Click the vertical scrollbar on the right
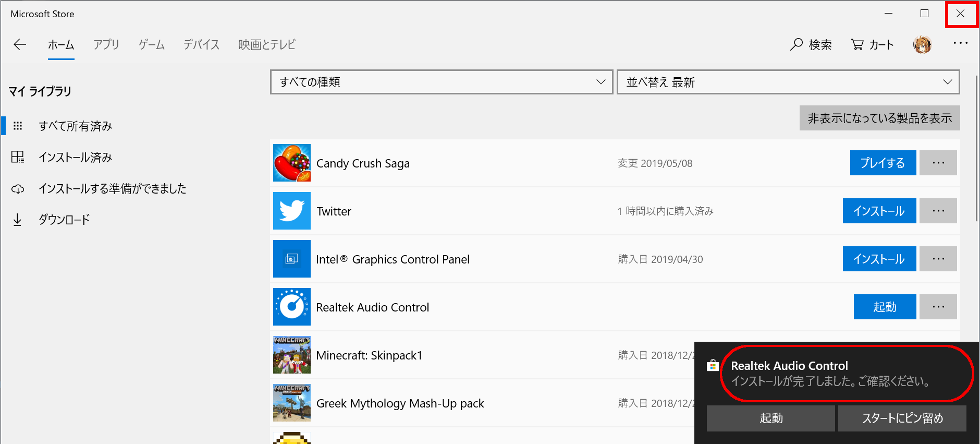This screenshot has height=444, width=980. pyautogui.click(x=977, y=149)
